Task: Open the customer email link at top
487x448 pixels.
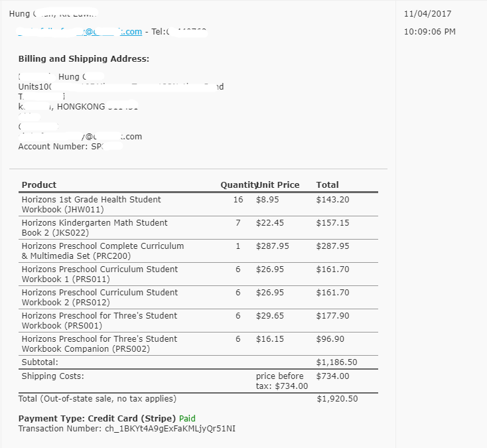Action: (80, 32)
